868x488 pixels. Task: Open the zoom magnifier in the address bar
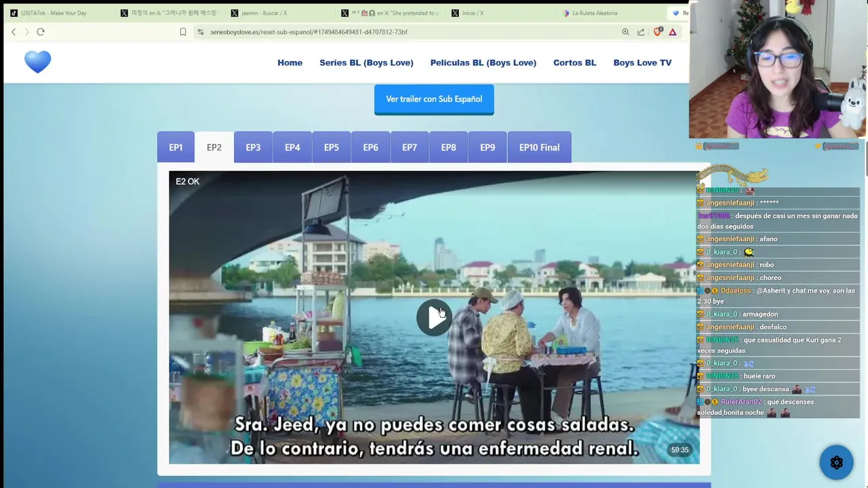click(x=625, y=32)
